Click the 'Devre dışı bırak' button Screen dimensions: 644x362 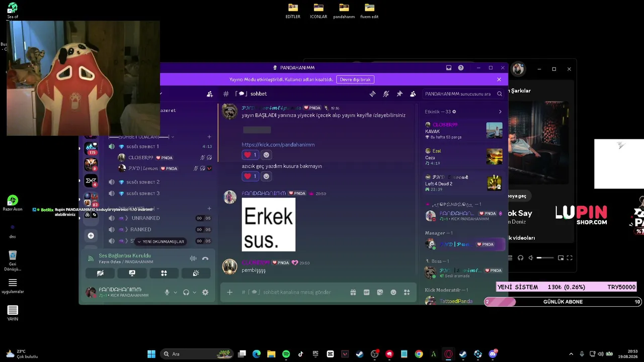click(x=355, y=79)
